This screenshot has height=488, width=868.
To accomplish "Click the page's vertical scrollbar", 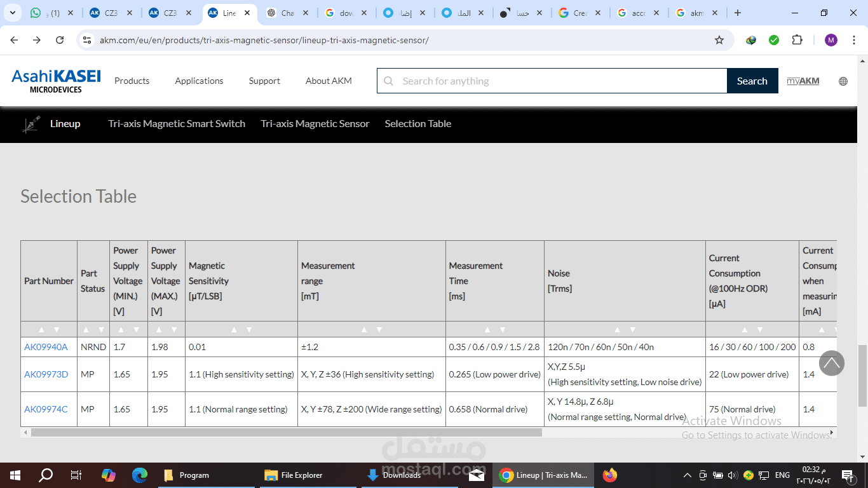I will point(862,375).
